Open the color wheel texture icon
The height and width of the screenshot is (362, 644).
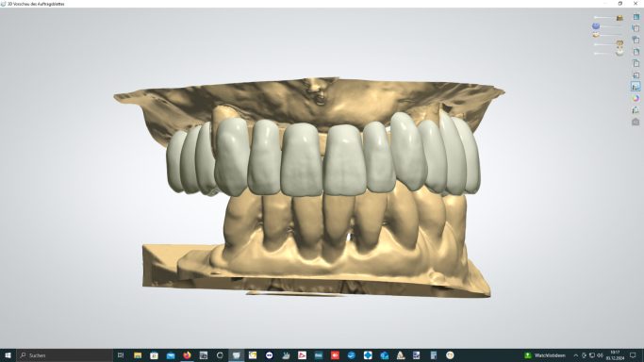(x=636, y=98)
